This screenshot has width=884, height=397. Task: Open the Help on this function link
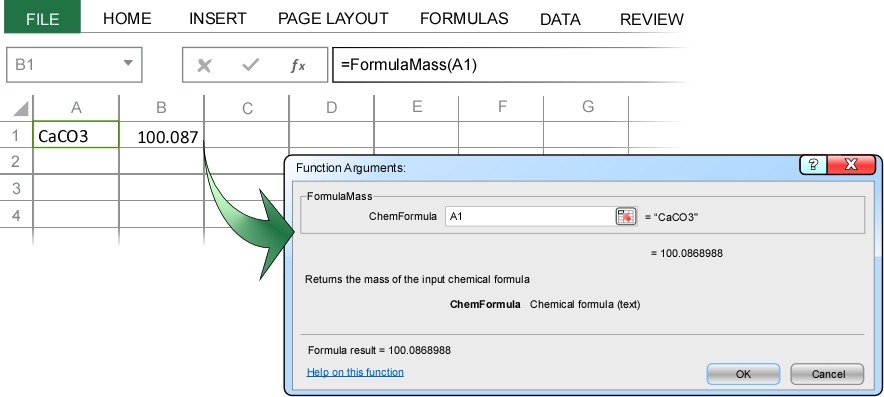coord(355,372)
